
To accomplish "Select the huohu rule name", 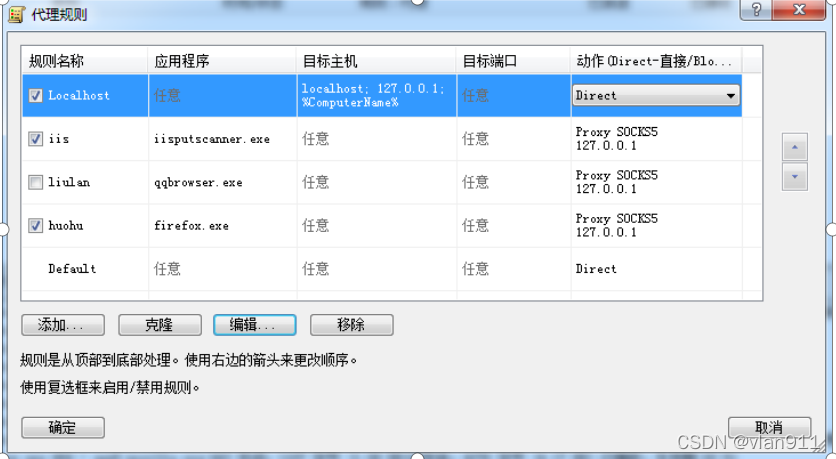I will click(x=66, y=226).
